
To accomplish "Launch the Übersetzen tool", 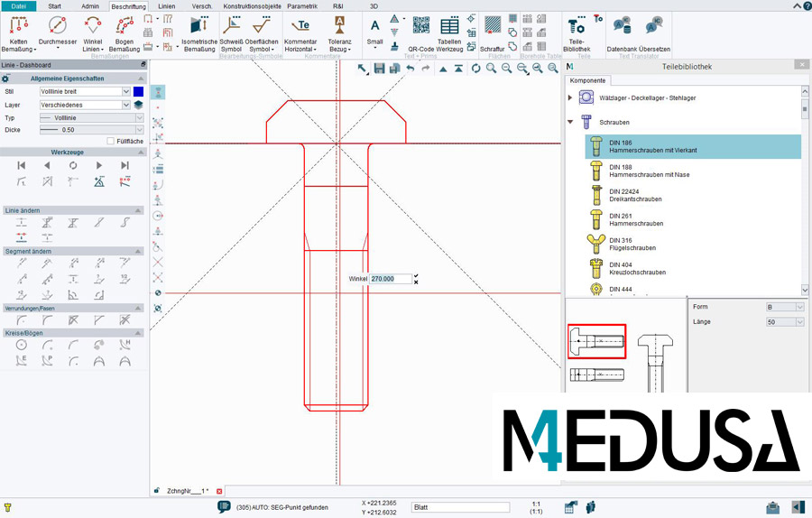I will (655, 33).
